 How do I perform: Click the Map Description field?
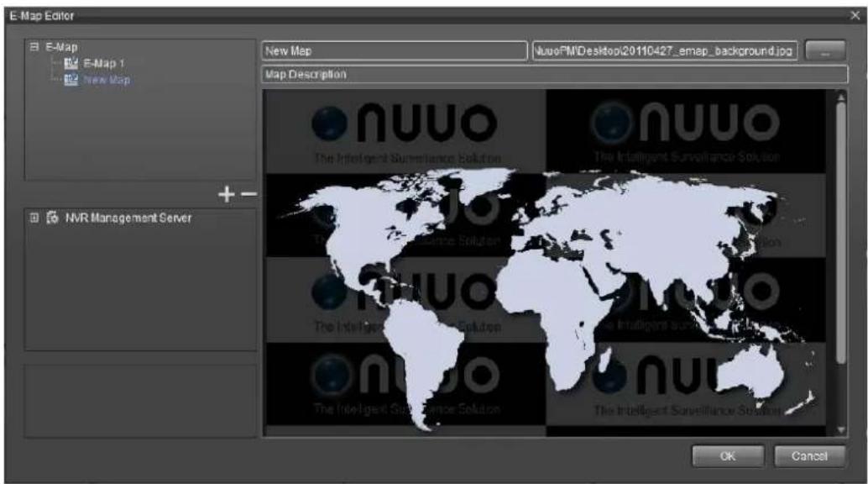(x=554, y=74)
